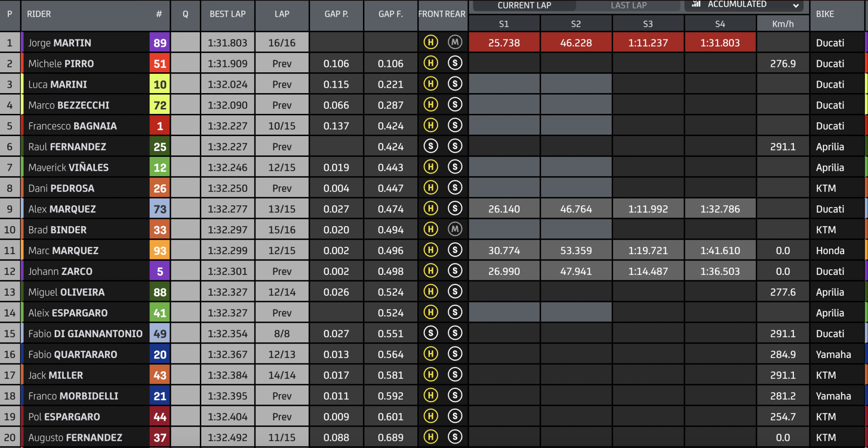
Task: Click Jorge Martin's front hard tyre icon
Action: pyautogui.click(x=430, y=42)
